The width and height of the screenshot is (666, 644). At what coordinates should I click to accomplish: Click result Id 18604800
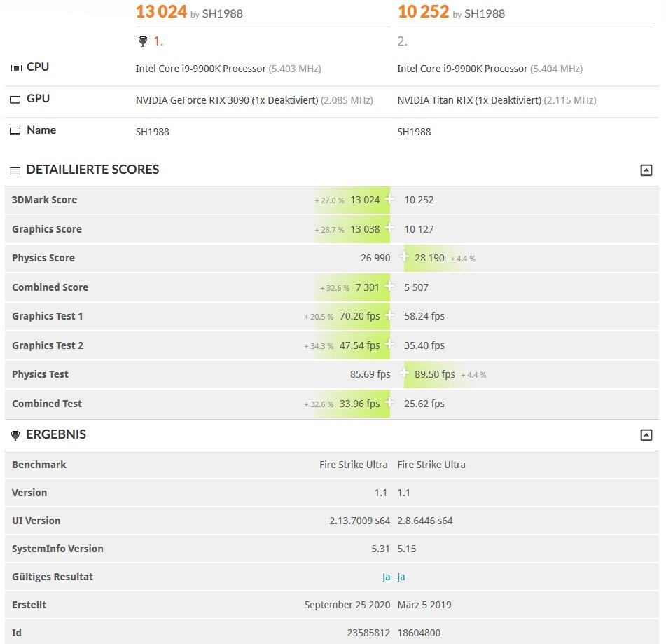coord(419,633)
